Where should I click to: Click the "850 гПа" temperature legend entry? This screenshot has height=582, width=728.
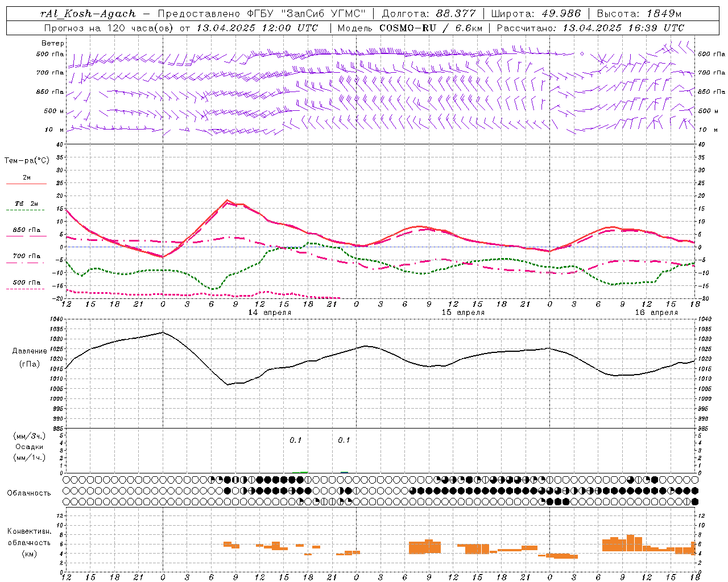click(x=27, y=230)
